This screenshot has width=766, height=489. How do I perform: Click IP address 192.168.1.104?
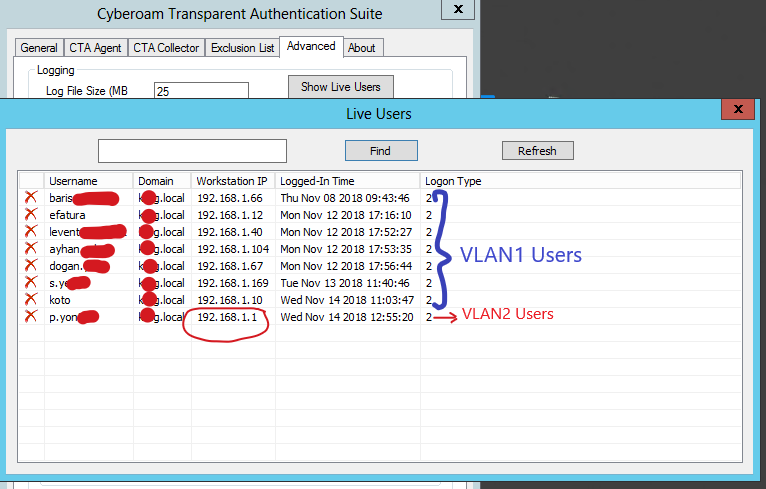[x=233, y=249]
